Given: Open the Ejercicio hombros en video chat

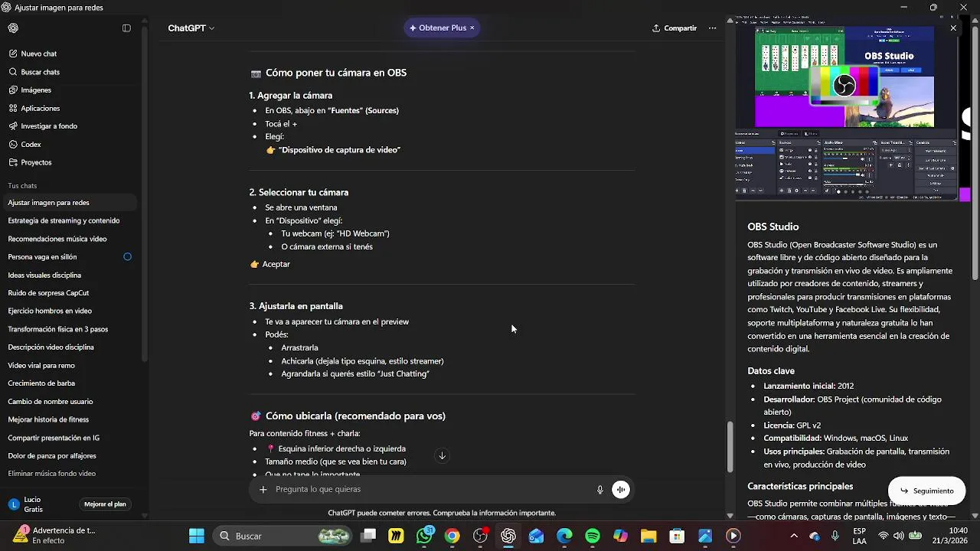Looking at the screenshot, I should (x=50, y=311).
